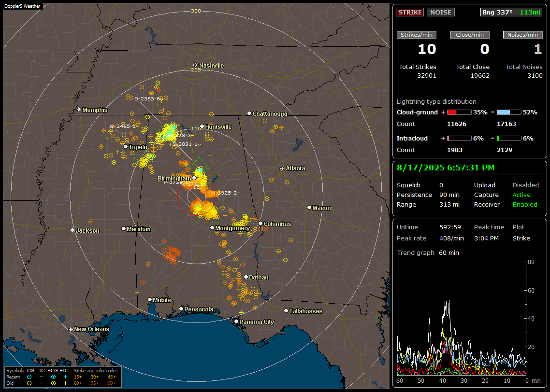This screenshot has height=392, width=550.
Task: Select the Mobile city marker dot
Action: tap(150, 300)
